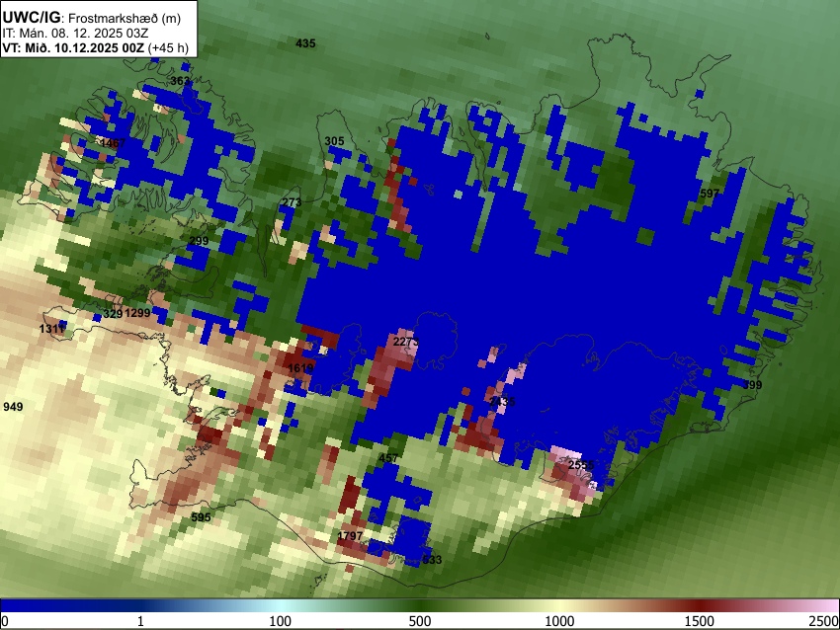Image resolution: width=840 pixels, height=630 pixels.
Task: Click the title text 'UWC/IG: Frostmarkshæð (m)'
Action: click(92, 18)
